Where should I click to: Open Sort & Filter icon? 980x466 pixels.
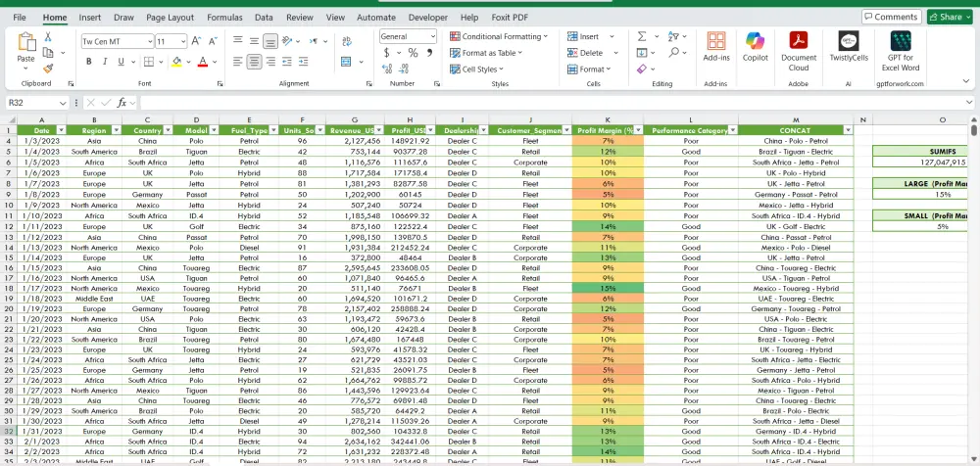[x=673, y=37]
